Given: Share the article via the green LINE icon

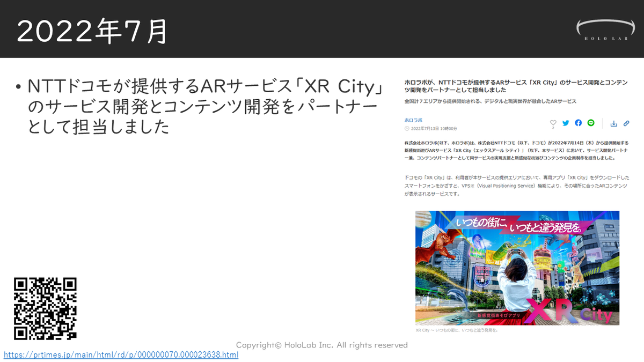Looking at the screenshot, I should click(x=591, y=123).
